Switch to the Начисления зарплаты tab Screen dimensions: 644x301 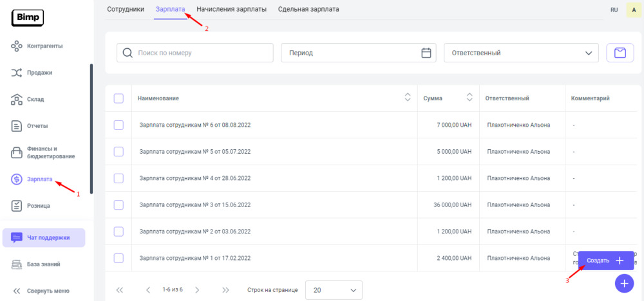pyautogui.click(x=231, y=10)
